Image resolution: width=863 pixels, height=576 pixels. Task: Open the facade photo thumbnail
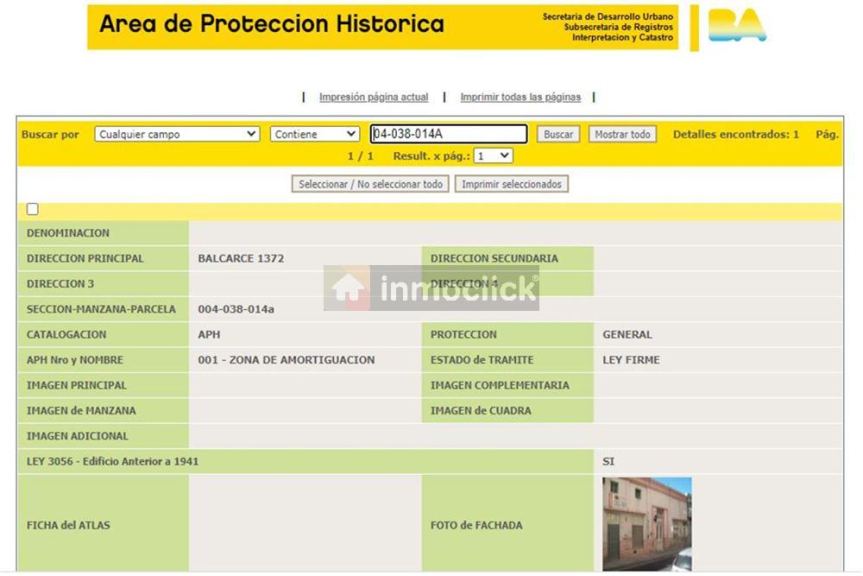(x=646, y=523)
